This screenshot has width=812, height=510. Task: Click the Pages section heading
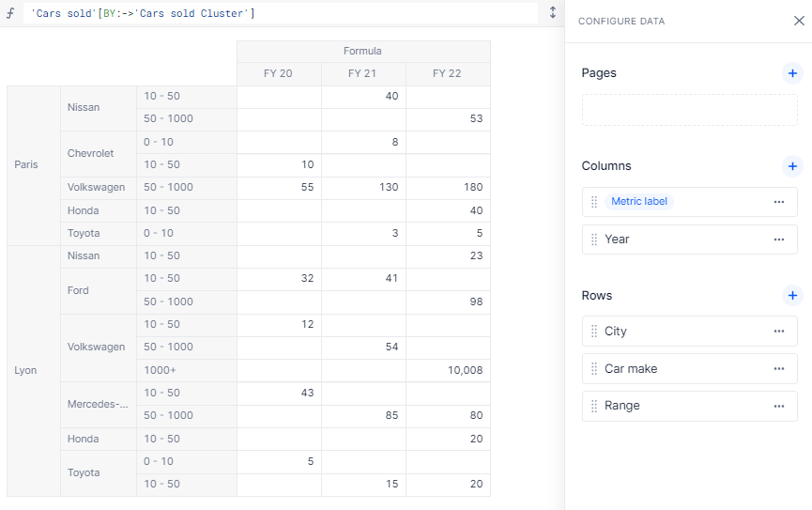click(x=599, y=73)
